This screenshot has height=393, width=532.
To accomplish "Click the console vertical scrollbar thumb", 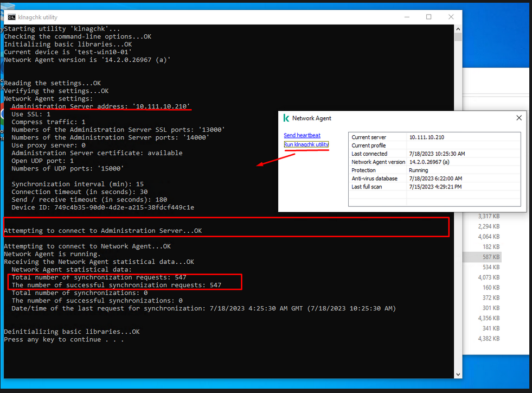I will (458, 37).
